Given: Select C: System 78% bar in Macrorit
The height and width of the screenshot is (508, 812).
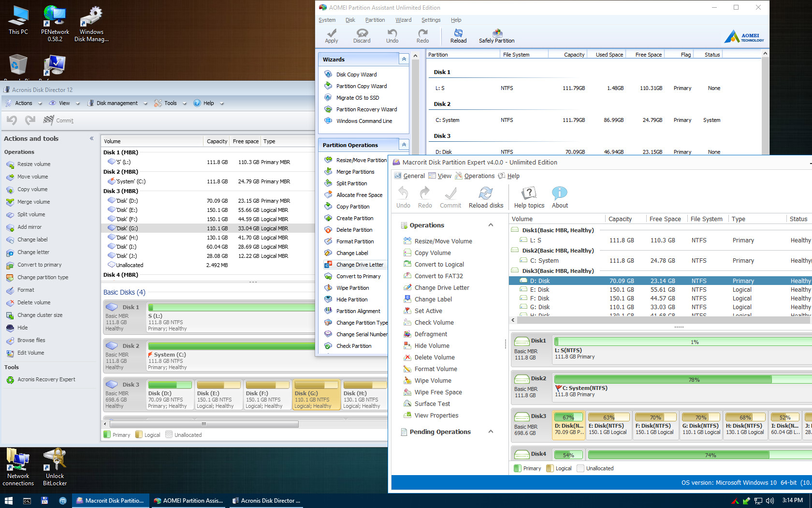Looking at the screenshot, I should (683, 379).
